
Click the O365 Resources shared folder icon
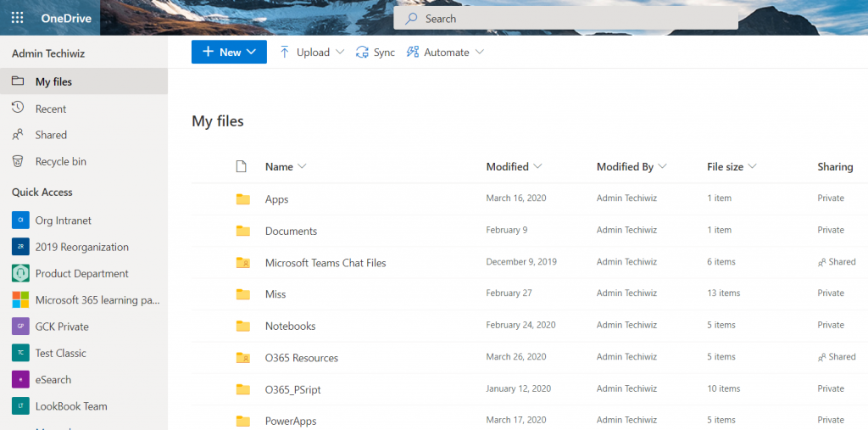pyautogui.click(x=243, y=357)
